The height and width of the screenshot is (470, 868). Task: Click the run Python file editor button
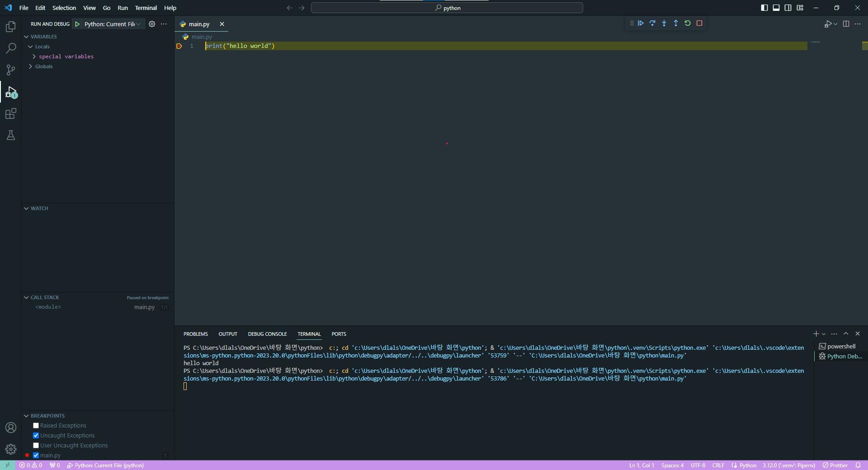coord(828,24)
